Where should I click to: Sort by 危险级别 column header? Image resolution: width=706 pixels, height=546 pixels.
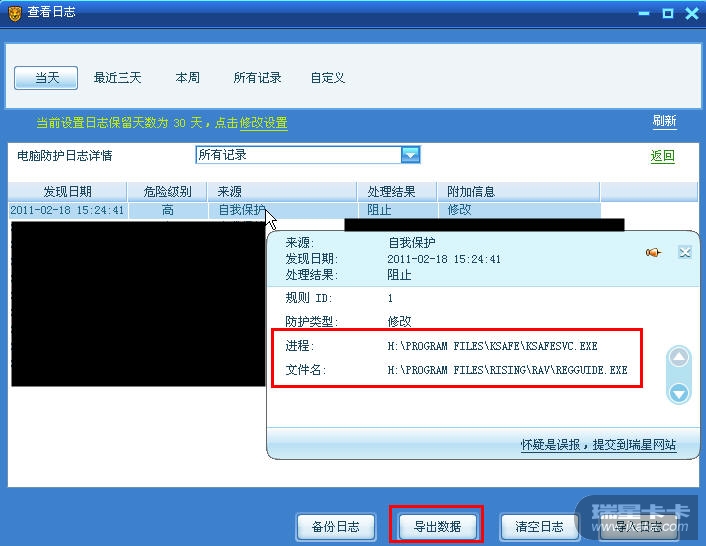tap(167, 192)
